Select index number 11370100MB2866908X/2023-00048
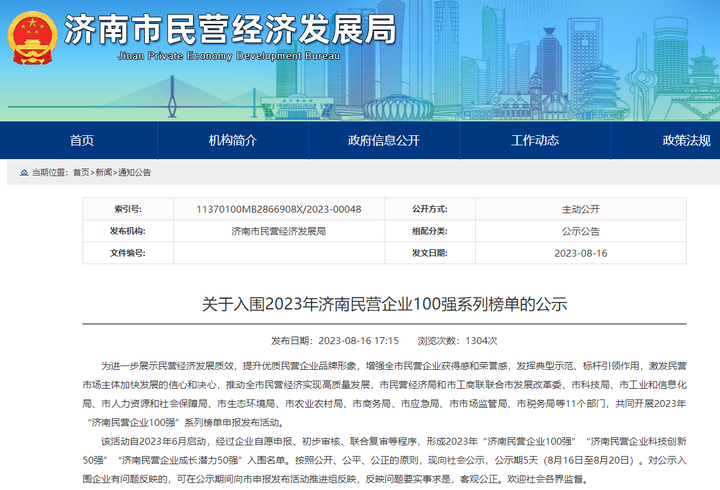 click(x=279, y=209)
